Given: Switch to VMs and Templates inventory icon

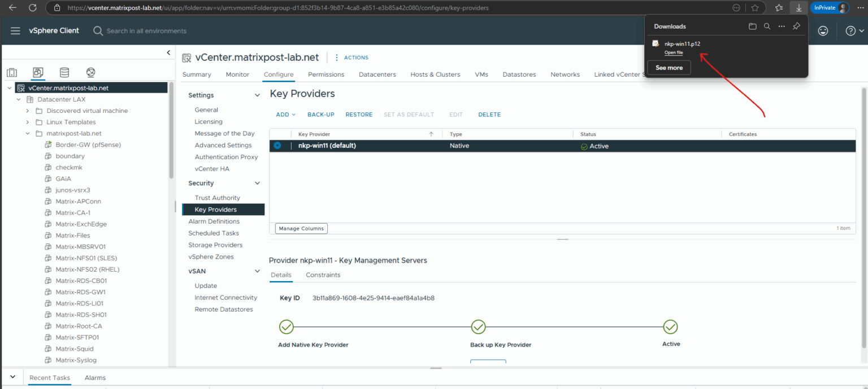Looking at the screenshot, I should pos(38,72).
